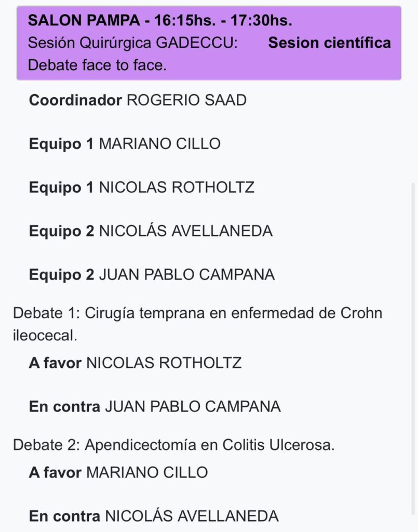Select the words Colitis Ulcerosa
This screenshot has width=418, height=532.
coord(278,445)
